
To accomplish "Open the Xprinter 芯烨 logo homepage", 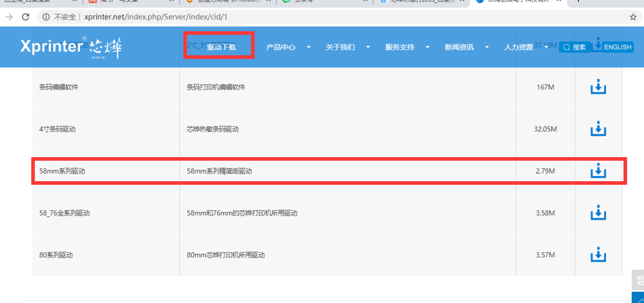I will [71, 48].
